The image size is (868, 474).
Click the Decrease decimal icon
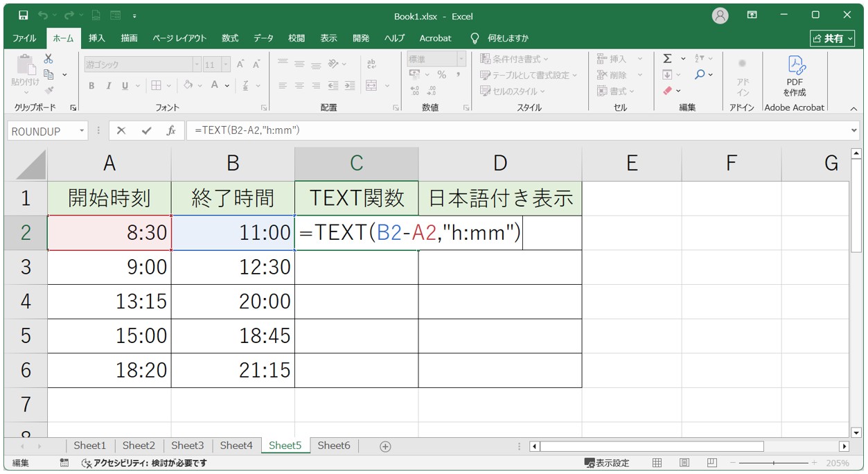pyautogui.click(x=432, y=91)
